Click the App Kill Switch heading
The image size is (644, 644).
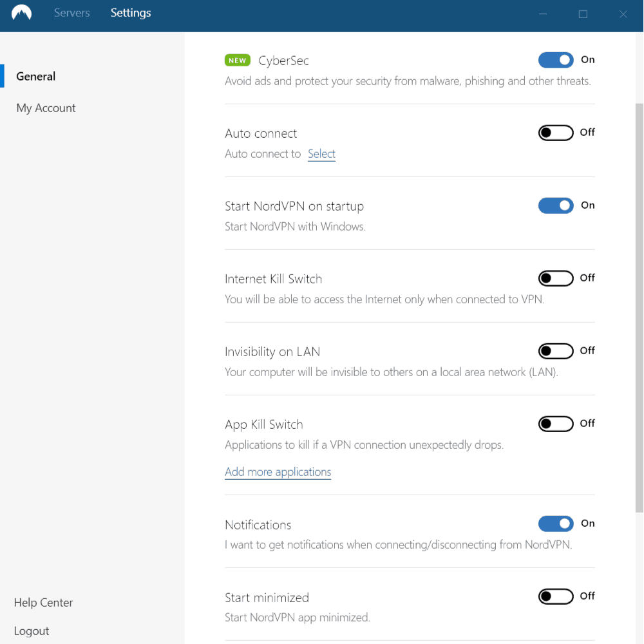(263, 424)
